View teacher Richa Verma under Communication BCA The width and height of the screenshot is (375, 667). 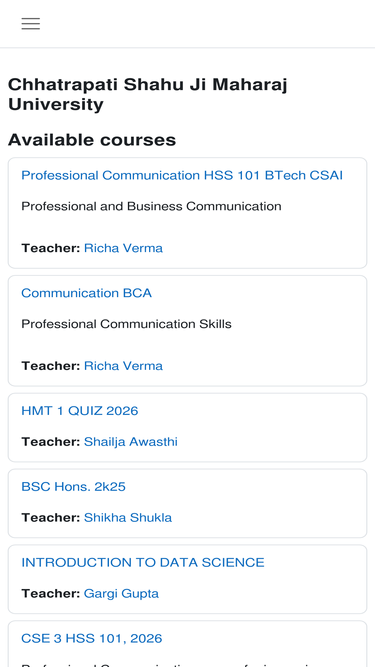[x=123, y=366]
